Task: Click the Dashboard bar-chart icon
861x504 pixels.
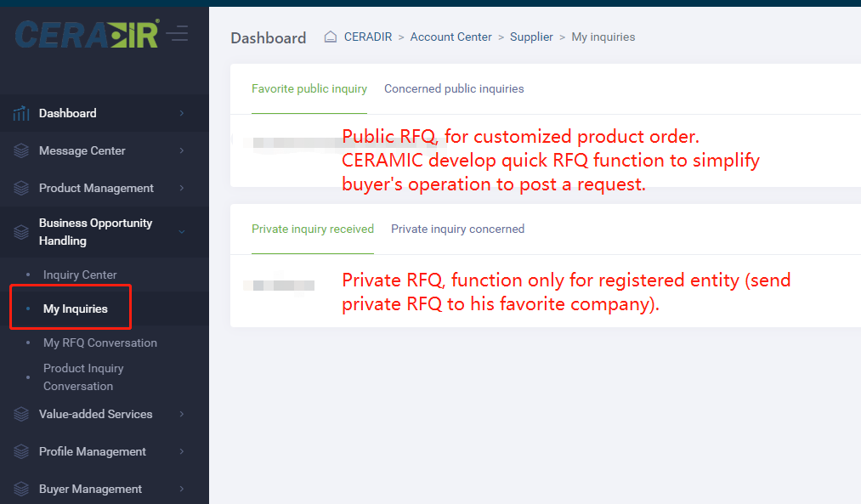Action: pos(21,113)
